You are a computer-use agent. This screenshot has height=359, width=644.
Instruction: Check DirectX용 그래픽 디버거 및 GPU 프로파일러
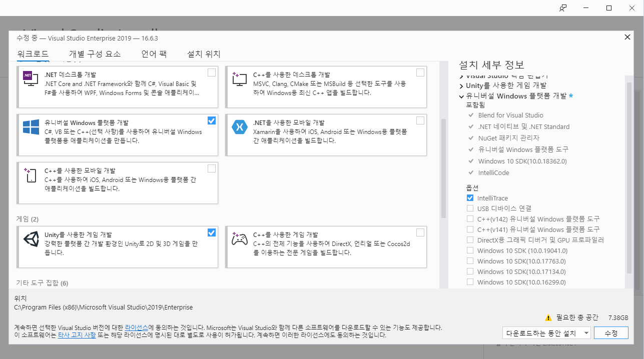point(470,240)
